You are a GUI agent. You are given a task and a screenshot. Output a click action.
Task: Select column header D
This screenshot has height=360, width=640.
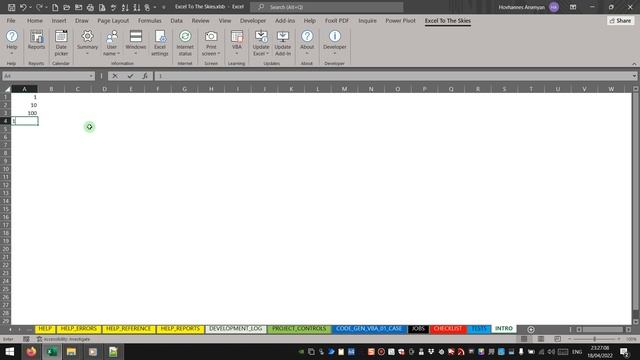tap(104, 89)
